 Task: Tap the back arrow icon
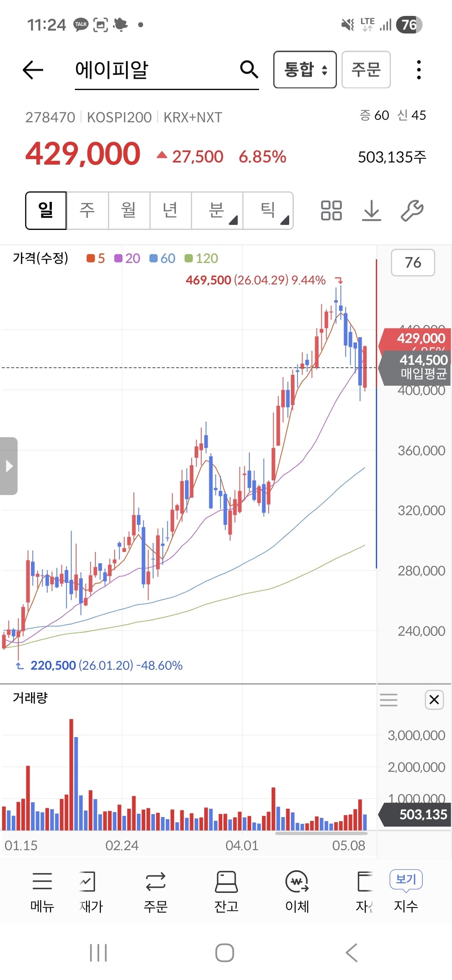[33, 70]
